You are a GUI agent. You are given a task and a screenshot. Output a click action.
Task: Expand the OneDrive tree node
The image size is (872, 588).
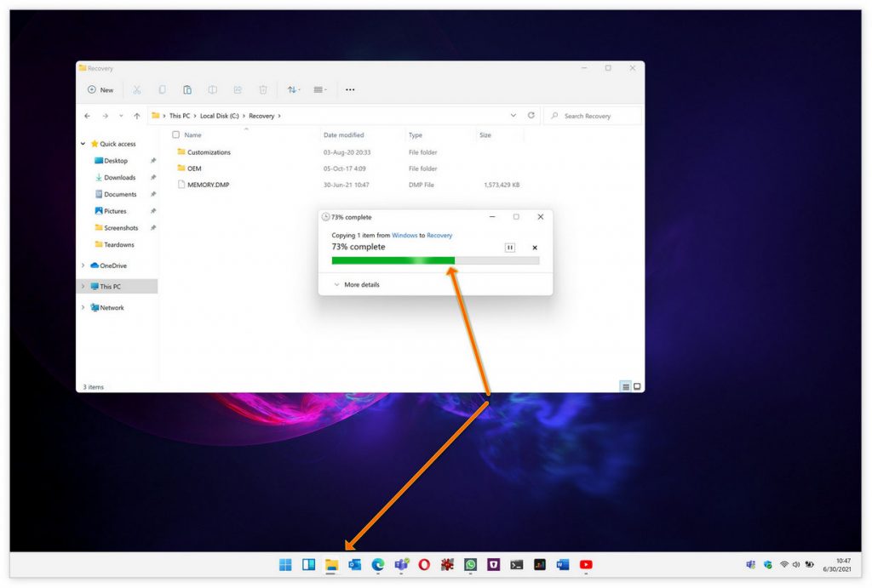coord(83,265)
